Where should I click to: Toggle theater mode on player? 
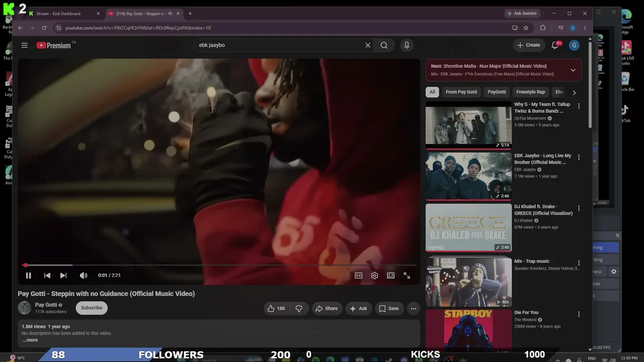391,276
